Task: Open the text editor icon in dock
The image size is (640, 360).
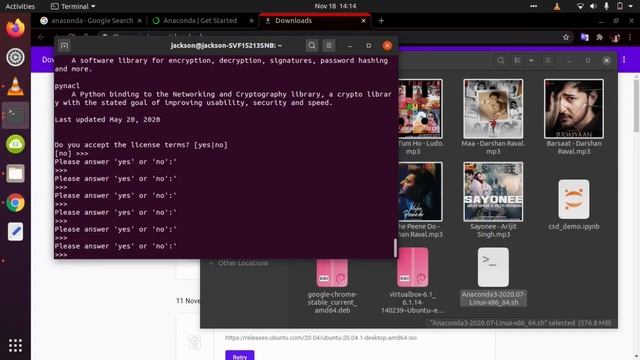Action: click(x=16, y=232)
